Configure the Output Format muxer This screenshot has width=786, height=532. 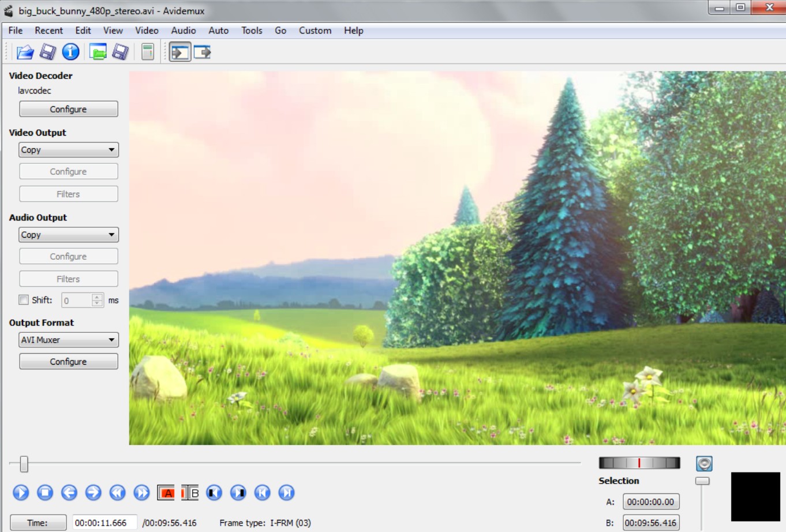tap(69, 361)
